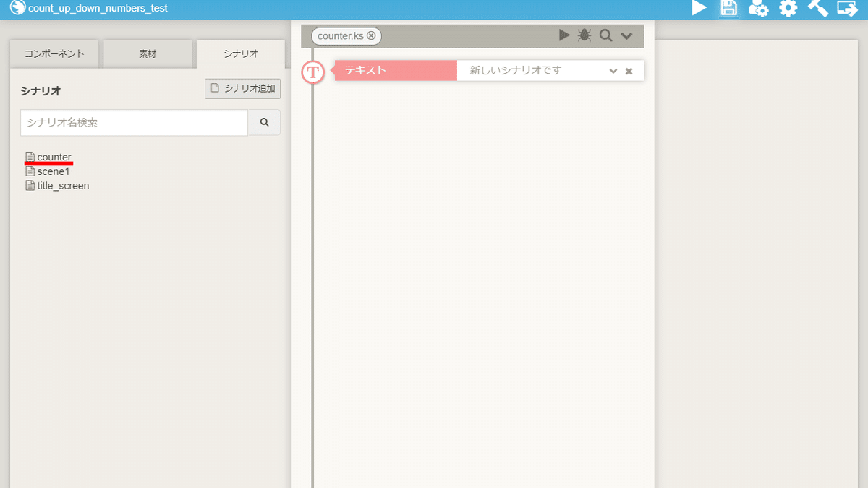Select the テキスト component label
868x488 pixels.
[x=396, y=71]
